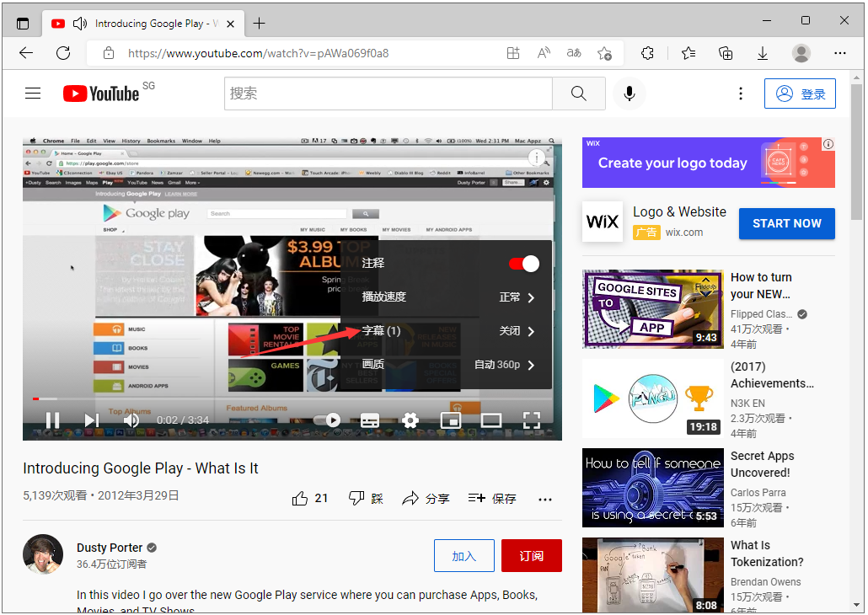
Task: Open the Downloads panel
Action: coord(763,53)
